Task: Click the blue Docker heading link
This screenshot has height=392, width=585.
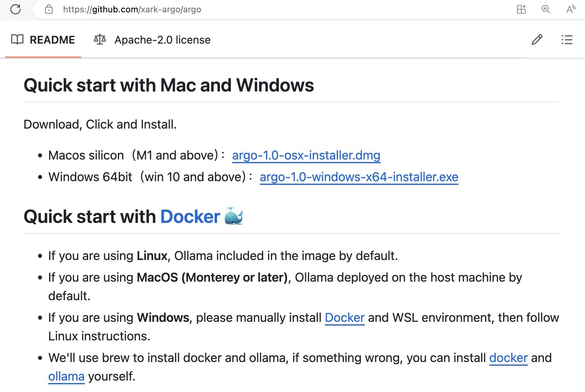Action: click(x=190, y=216)
